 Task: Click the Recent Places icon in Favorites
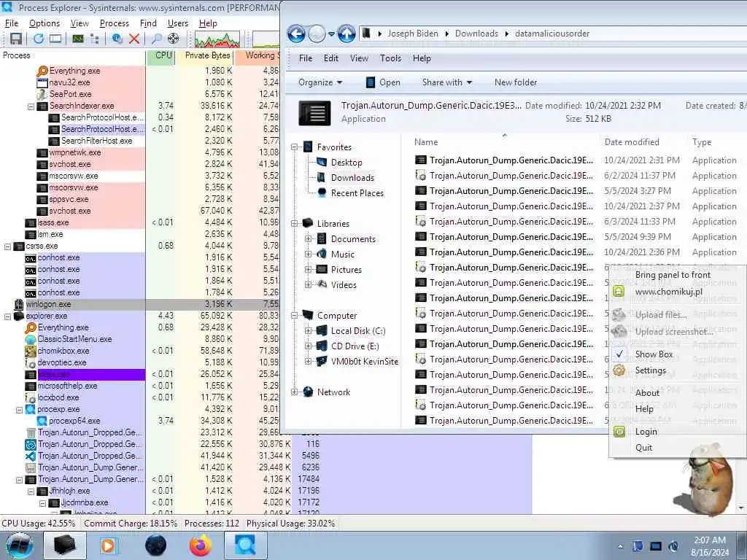tap(322, 192)
